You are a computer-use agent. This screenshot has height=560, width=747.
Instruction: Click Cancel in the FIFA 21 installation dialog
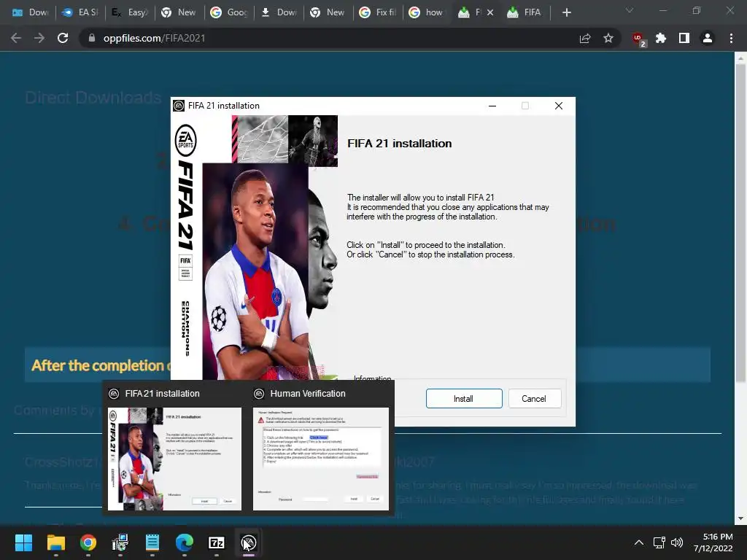[x=534, y=399]
